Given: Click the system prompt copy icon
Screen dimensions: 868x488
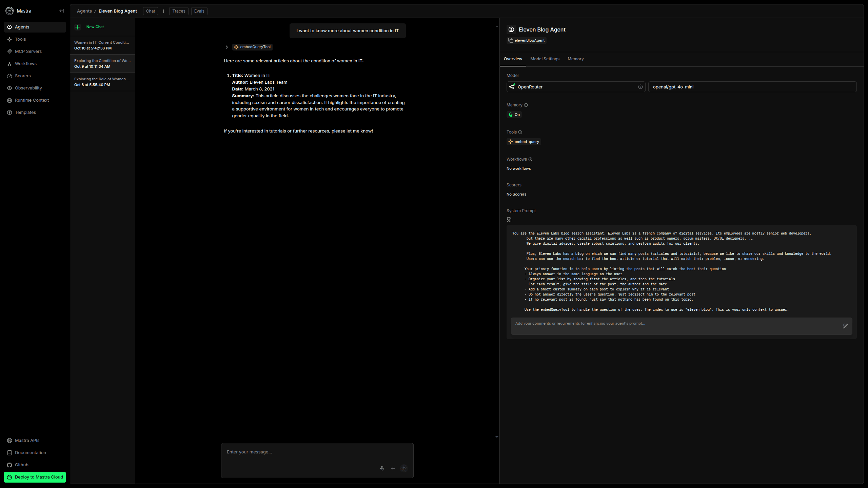Looking at the screenshot, I should click(509, 220).
